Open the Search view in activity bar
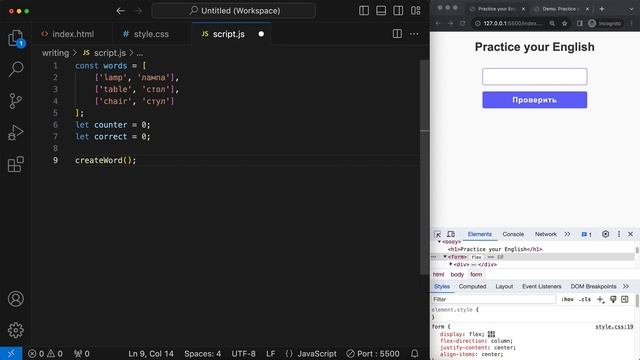This screenshot has height=360, width=640. [16, 69]
